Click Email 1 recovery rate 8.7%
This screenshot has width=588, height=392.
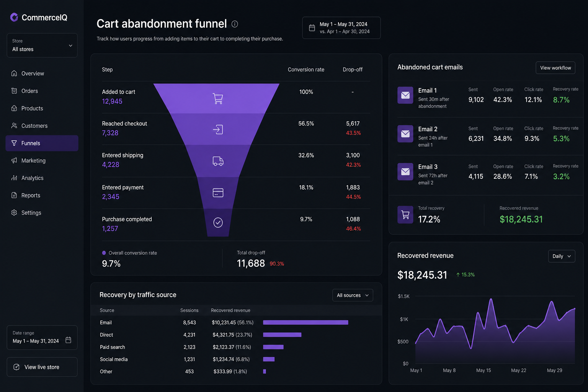pos(561,100)
